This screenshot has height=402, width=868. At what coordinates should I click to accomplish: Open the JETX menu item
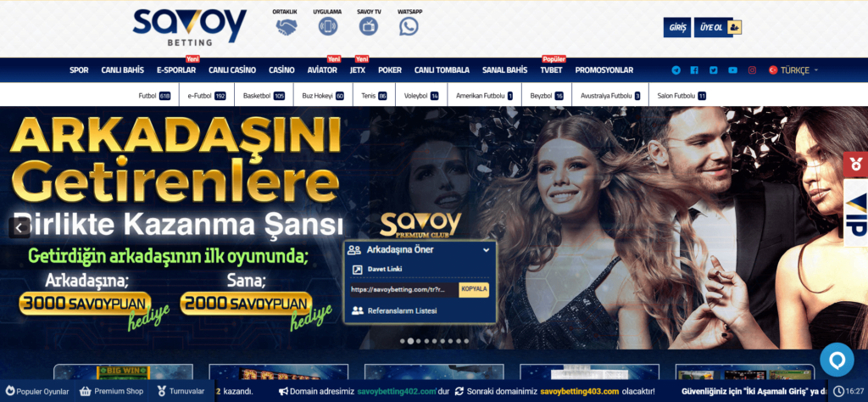coord(358,70)
